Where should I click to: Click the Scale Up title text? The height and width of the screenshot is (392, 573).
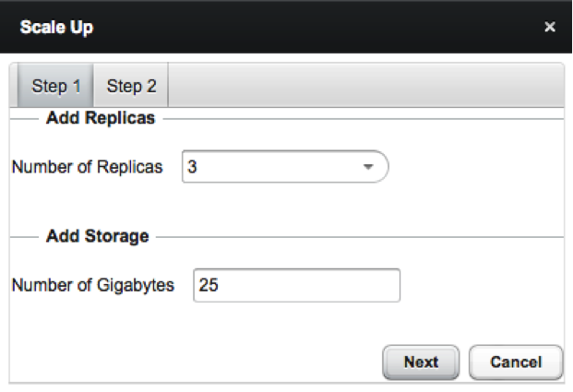[56, 27]
